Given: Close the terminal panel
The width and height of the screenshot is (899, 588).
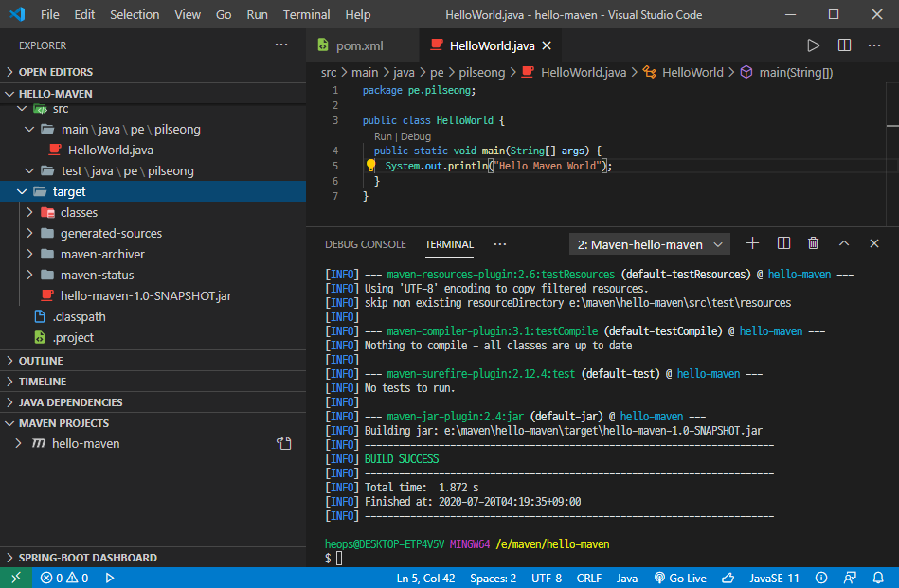Looking at the screenshot, I should coord(873,243).
